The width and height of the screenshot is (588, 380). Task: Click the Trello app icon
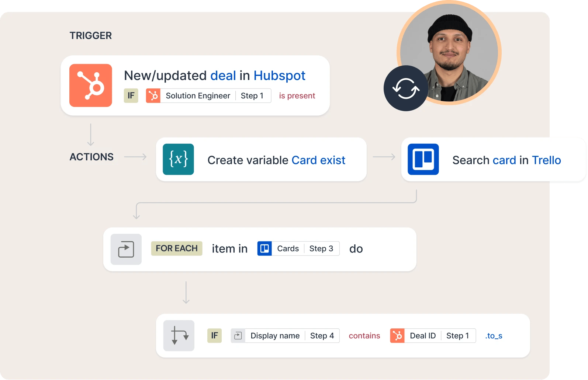[423, 159]
